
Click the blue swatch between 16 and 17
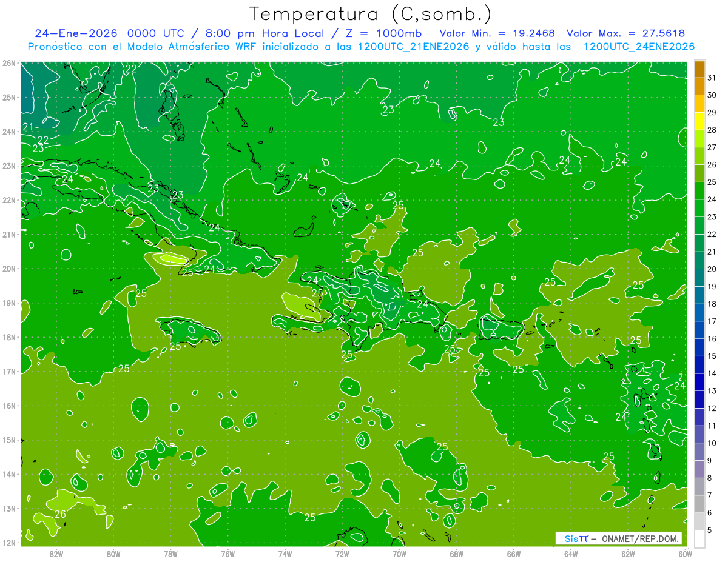point(699,330)
